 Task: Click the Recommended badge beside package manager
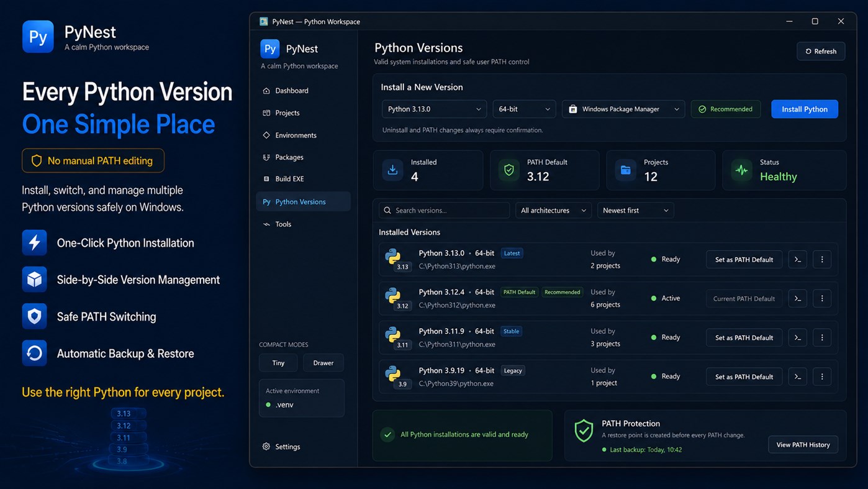[x=726, y=109]
